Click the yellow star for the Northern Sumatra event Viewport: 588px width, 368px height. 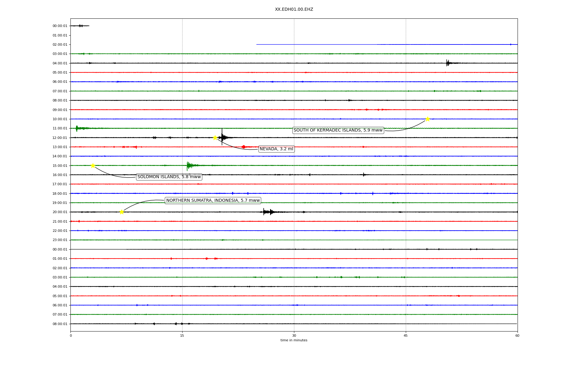122,212
